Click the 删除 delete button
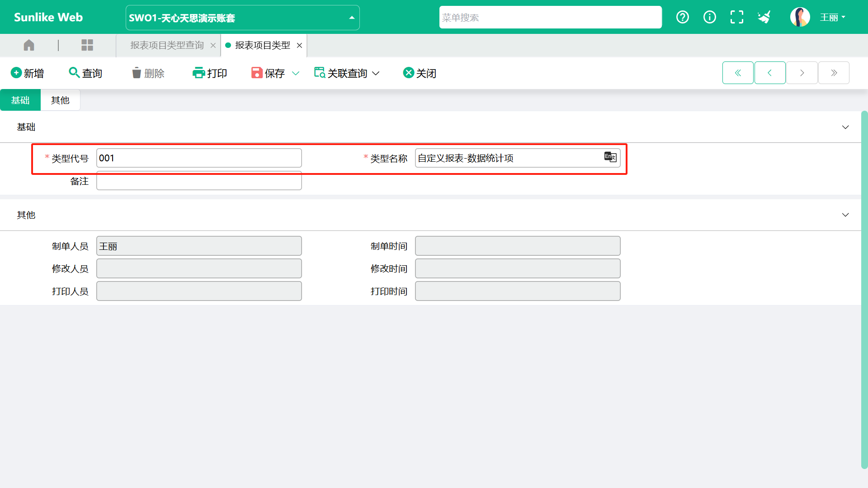 pyautogui.click(x=148, y=73)
